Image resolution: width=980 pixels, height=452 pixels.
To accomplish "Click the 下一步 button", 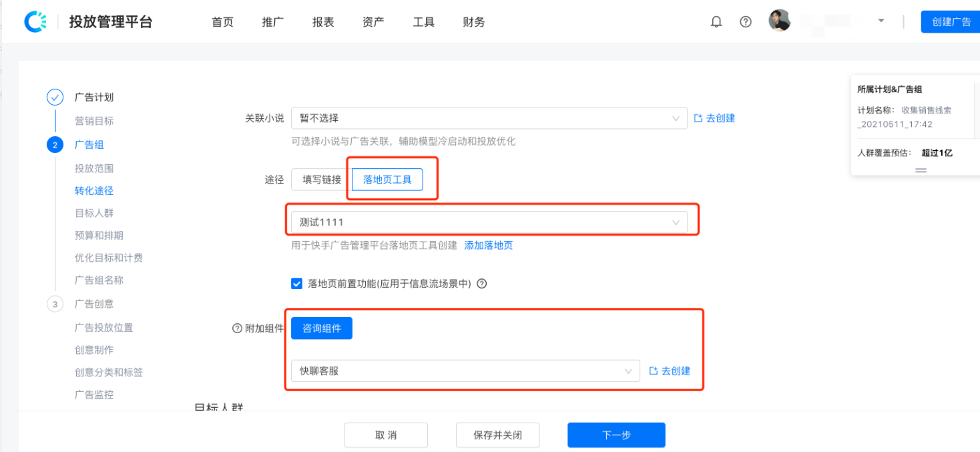I will (616, 435).
